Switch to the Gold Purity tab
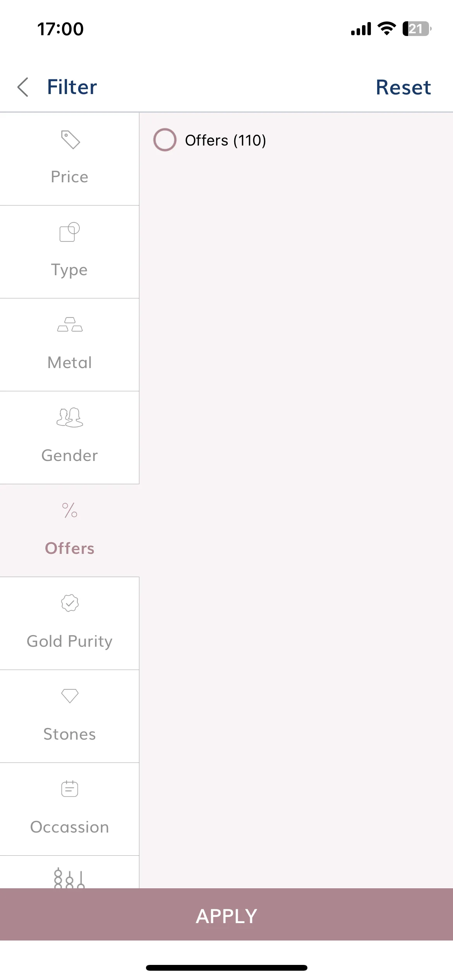The image size is (453, 980). (x=70, y=624)
